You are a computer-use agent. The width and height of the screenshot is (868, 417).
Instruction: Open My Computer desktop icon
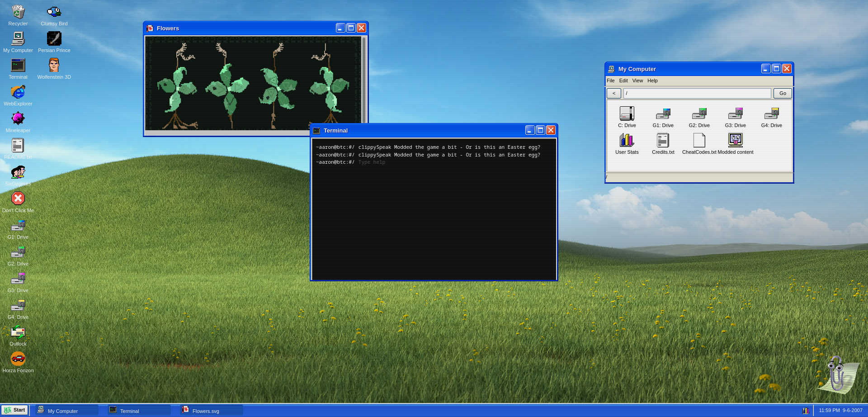[18, 42]
